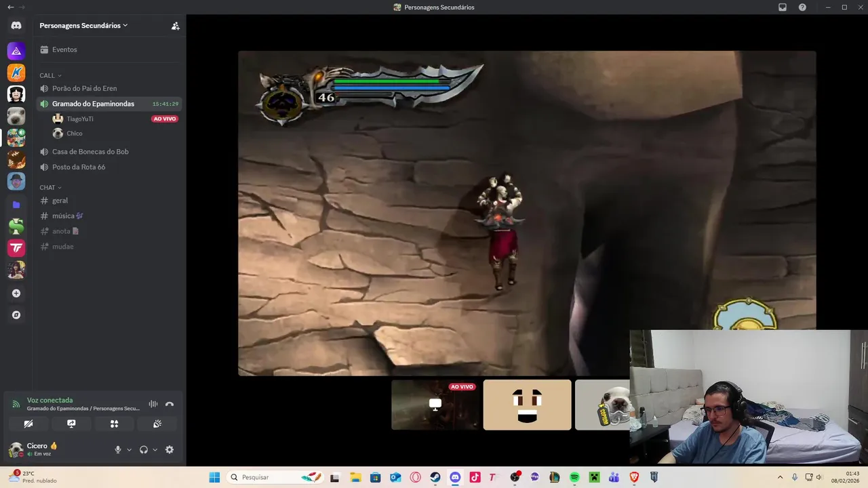Open TiagoYuTi user in voice list
The height and width of the screenshot is (488, 868).
click(80, 119)
